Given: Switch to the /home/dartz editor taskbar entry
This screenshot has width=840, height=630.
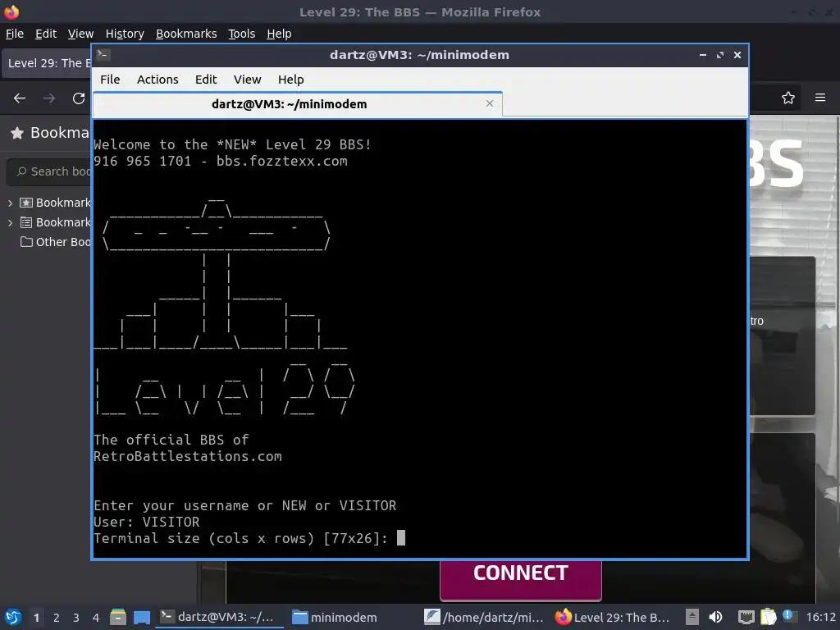Looking at the screenshot, I should tap(485, 617).
